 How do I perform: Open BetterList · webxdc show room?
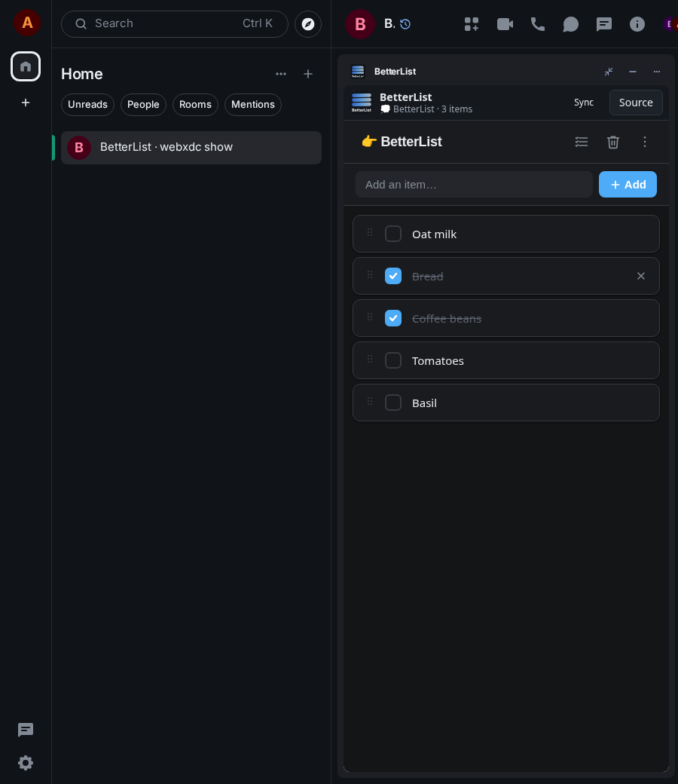coord(191,148)
